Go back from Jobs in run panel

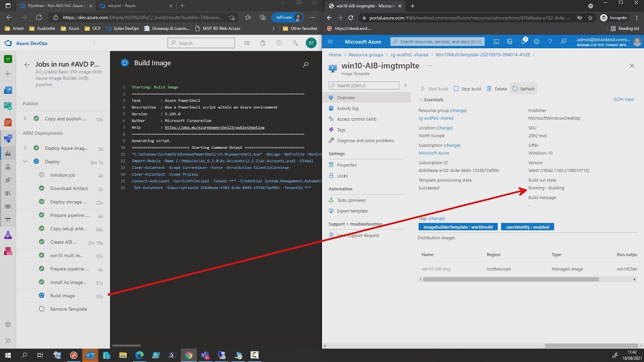point(27,64)
